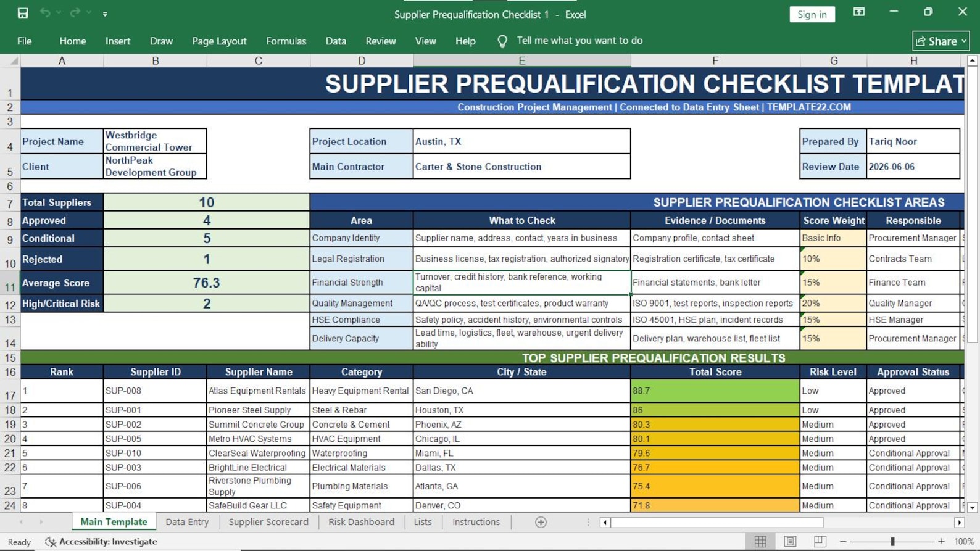
Task: Open the Draw ribbon tab
Action: (161, 41)
